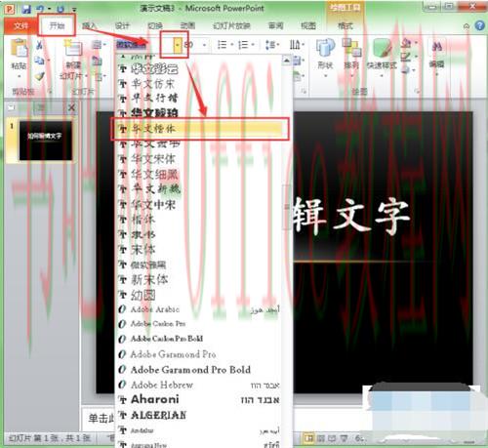Choose the 华文中宋 font

click(198, 204)
